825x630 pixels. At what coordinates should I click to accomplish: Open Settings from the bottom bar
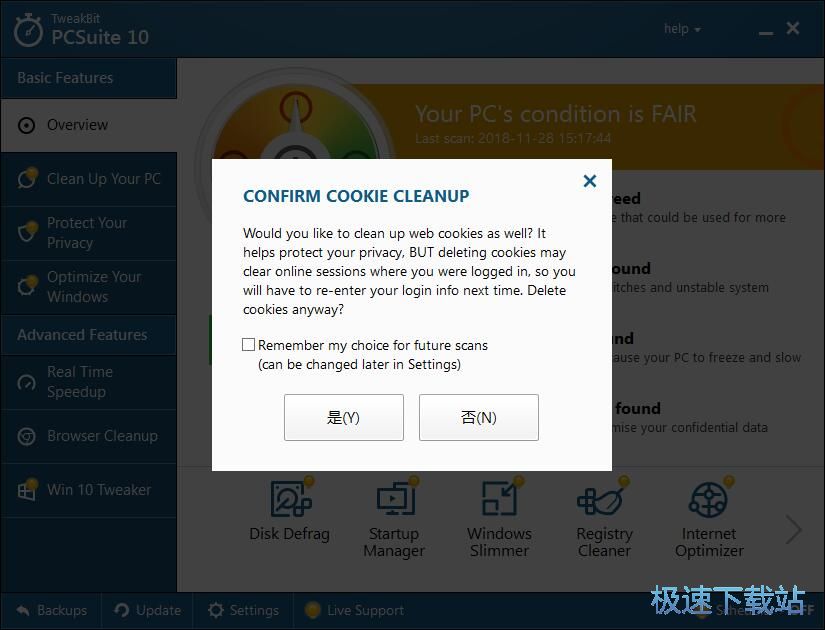click(x=243, y=611)
